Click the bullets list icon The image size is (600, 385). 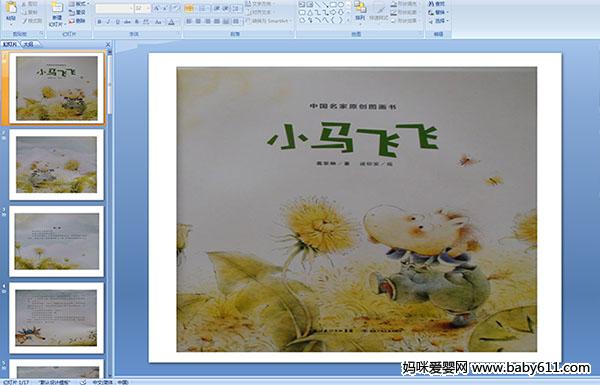[x=189, y=8]
